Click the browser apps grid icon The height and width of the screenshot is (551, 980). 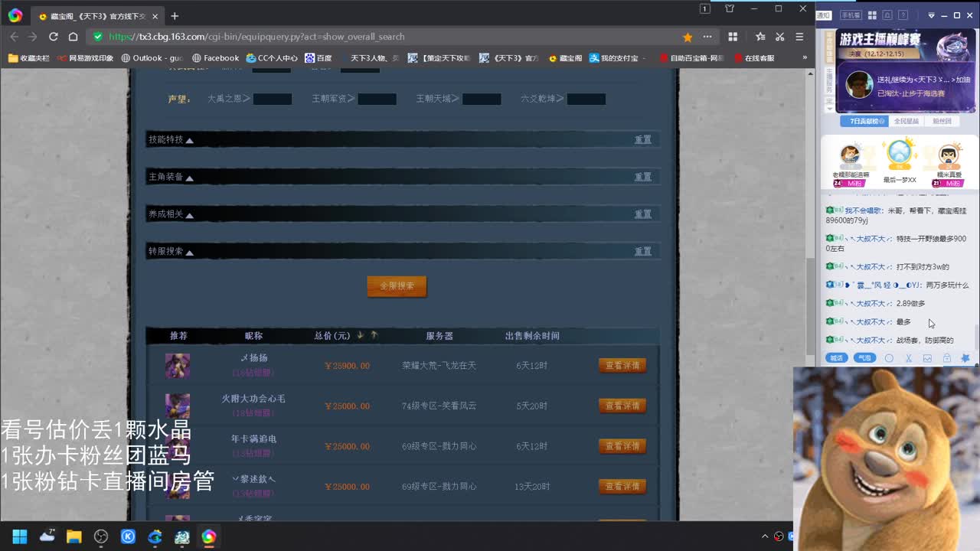[733, 36]
